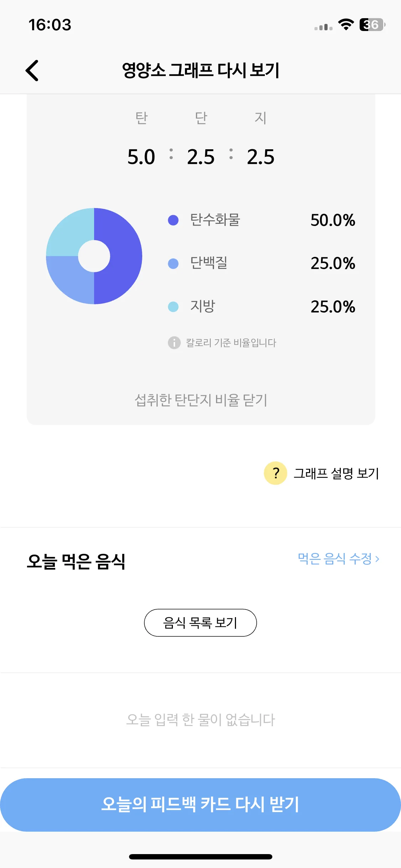Click the 단백질 legend dot
The height and width of the screenshot is (868, 401).
[x=173, y=264]
